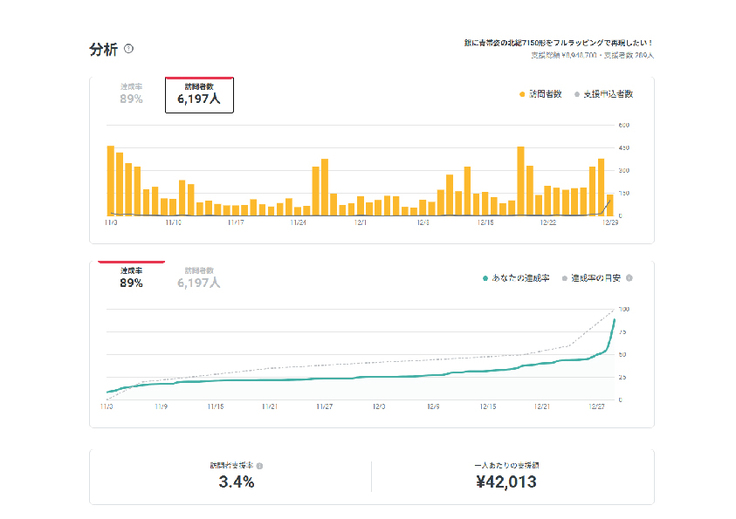The image size is (736, 519).
Task: Click the green あなたの達成率 legend dot
Action: tap(485, 277)
